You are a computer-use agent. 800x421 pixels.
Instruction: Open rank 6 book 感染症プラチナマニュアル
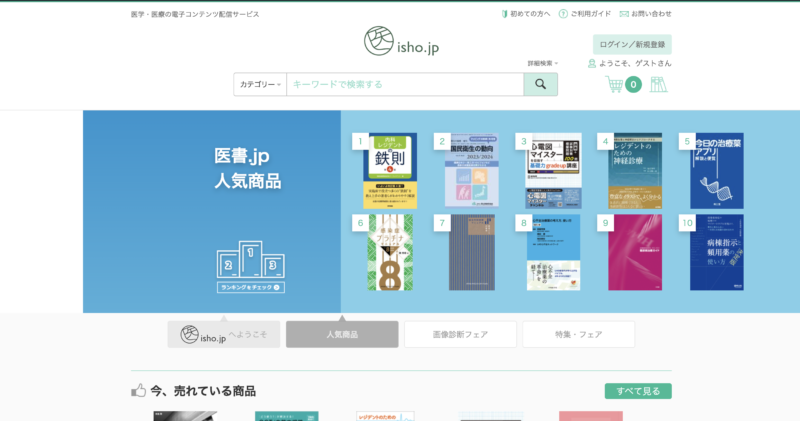(x=390, y=253)
